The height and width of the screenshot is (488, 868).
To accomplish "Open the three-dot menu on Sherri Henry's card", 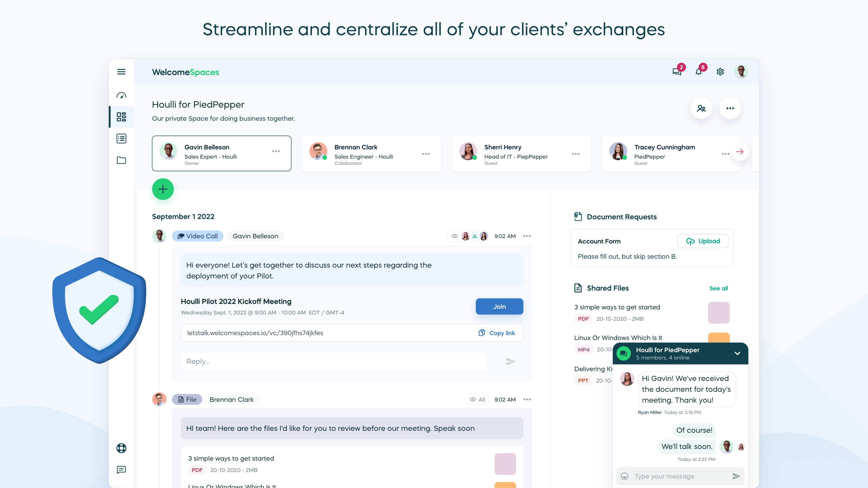I will pos(576,153).
